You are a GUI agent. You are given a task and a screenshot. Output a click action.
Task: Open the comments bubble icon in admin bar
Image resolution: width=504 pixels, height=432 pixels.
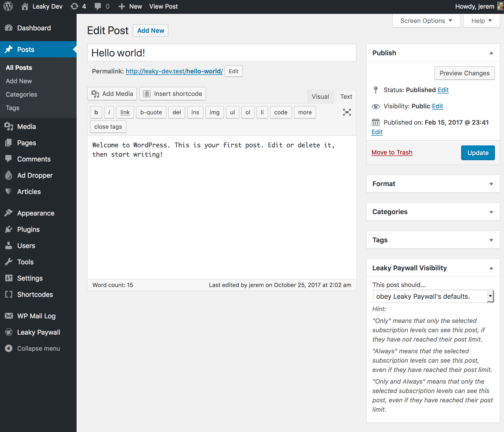[98, 6]
